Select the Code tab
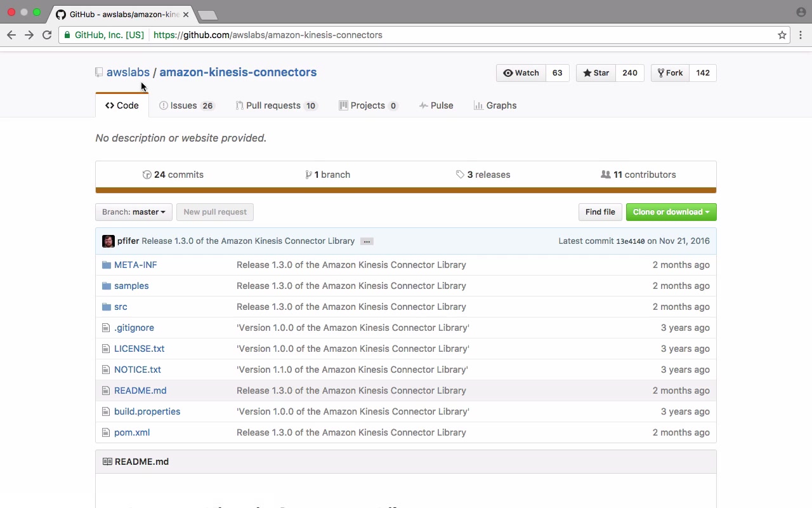Image resolution: width=812 pixels, height=508 pixels. (x=122, y=105)
